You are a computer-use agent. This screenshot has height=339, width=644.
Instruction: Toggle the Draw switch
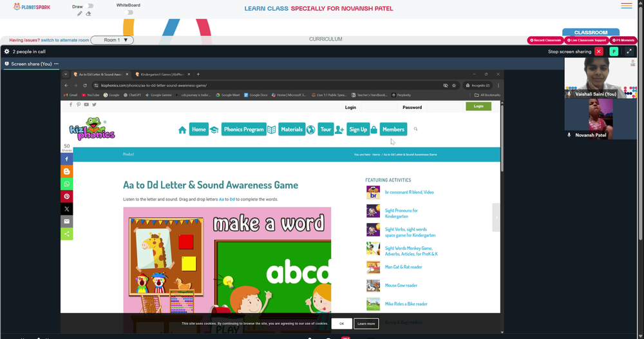[90, 6]
